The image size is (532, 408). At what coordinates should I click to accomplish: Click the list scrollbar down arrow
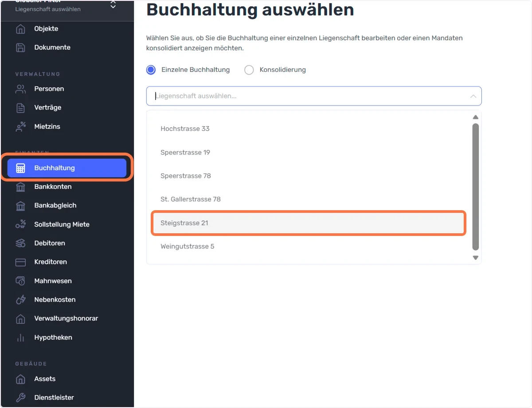(x=476, y=258)
